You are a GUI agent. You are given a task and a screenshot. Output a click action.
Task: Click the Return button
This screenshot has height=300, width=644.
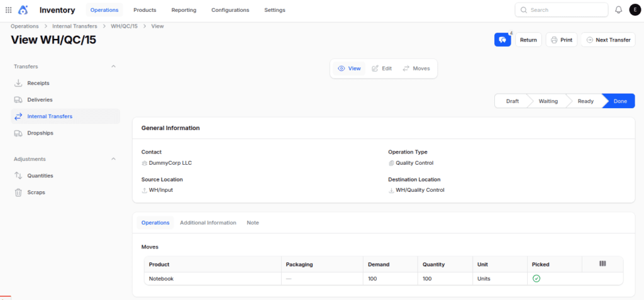coord(528,40)
